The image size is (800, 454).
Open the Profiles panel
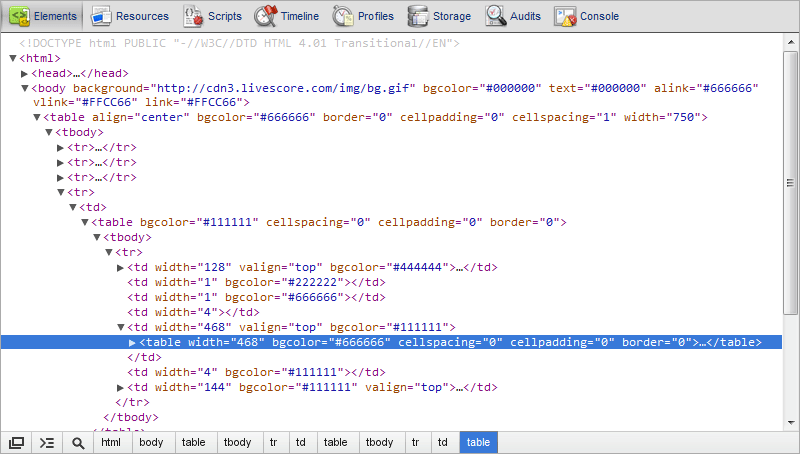coord(363,16)
